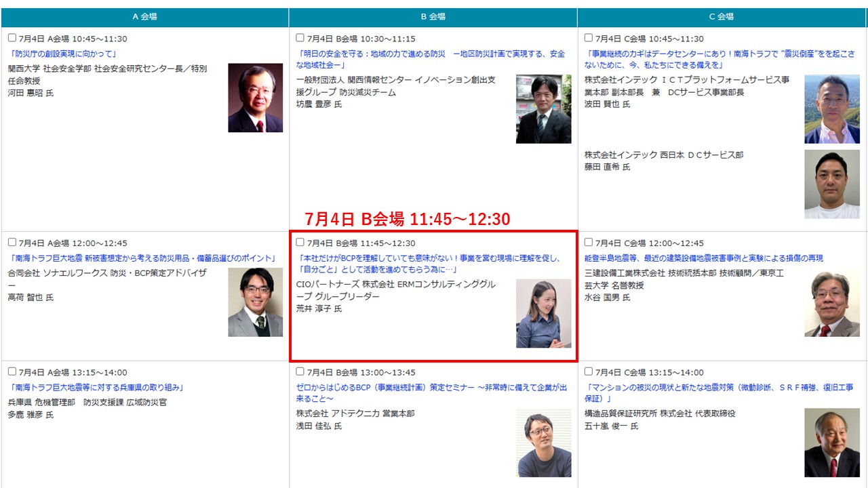Click the speaker name 波田 賢也 氏
868x488 pixels.
click(608, 104)
